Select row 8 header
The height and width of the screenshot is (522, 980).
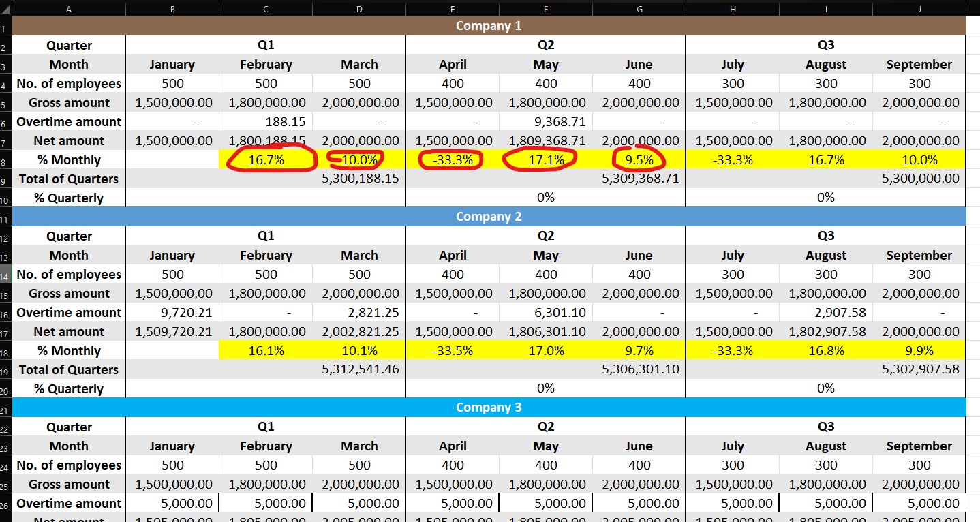click(x=5, y=160)
